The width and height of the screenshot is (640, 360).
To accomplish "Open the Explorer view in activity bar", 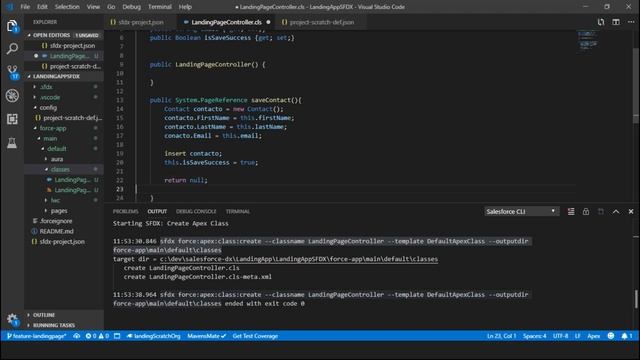I will (12, 26).
